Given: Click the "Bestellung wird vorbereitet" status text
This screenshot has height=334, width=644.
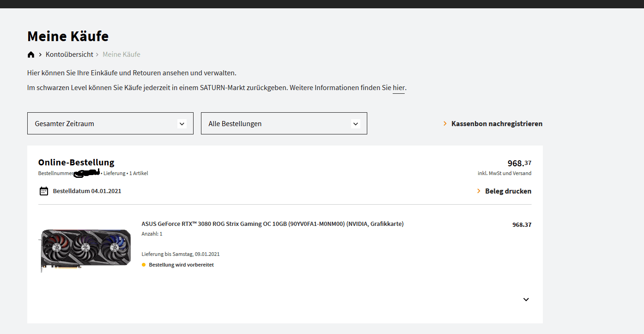Looking at the screenshot, I should [181, 265].
